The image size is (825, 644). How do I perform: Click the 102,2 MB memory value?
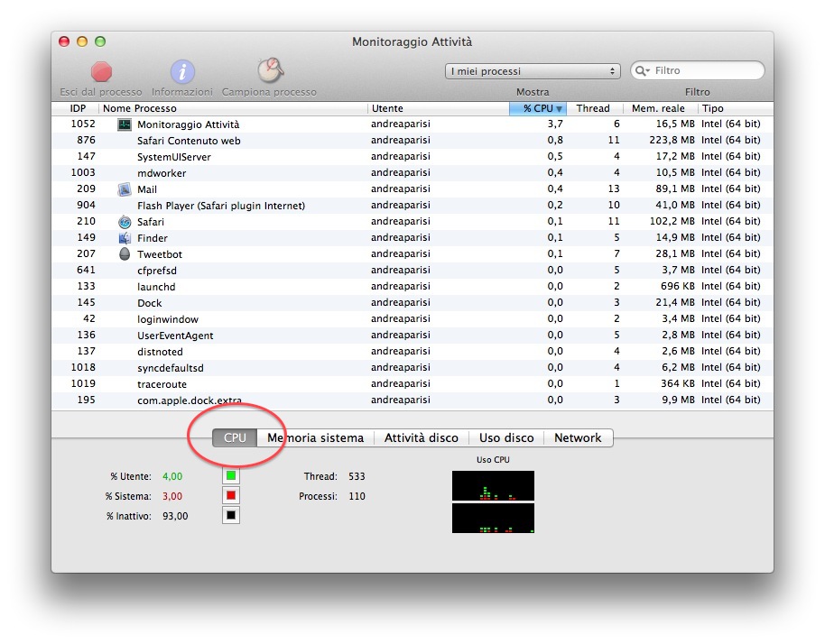coord(672,221)
